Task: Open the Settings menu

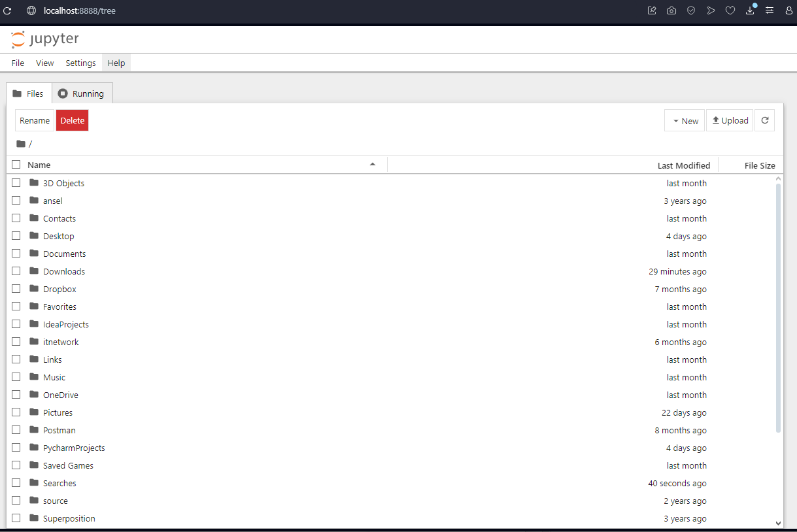Action: [x=80, y=63]
